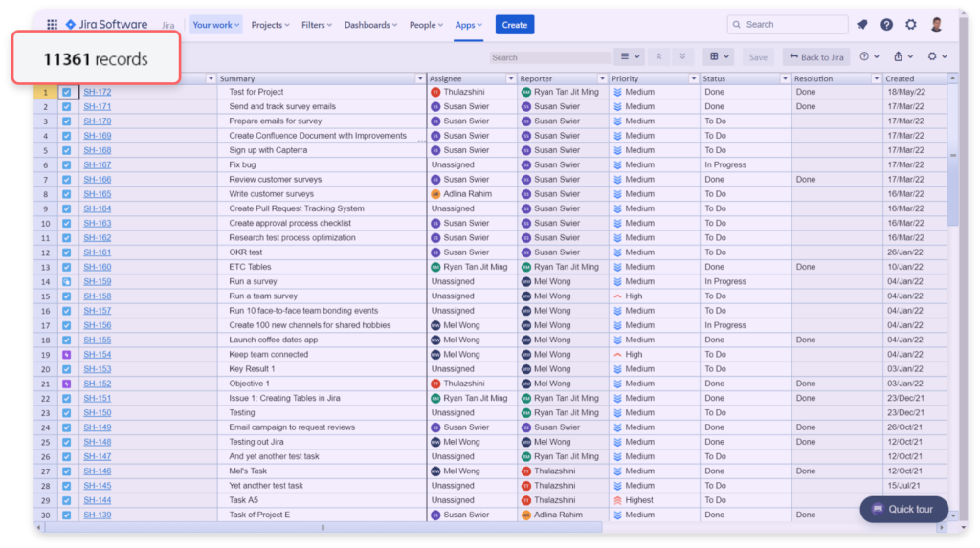Open the notifications bell
The image size is (980, 548).
(862, 24)
